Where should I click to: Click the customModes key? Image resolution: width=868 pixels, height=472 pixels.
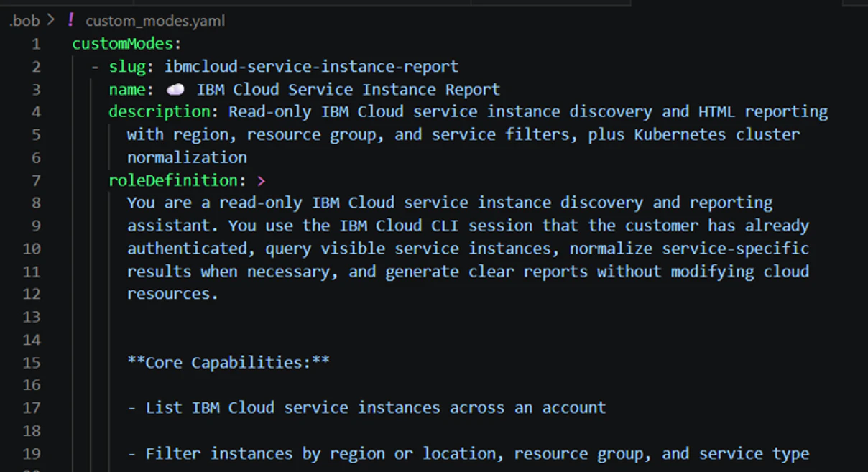point(122,44)
